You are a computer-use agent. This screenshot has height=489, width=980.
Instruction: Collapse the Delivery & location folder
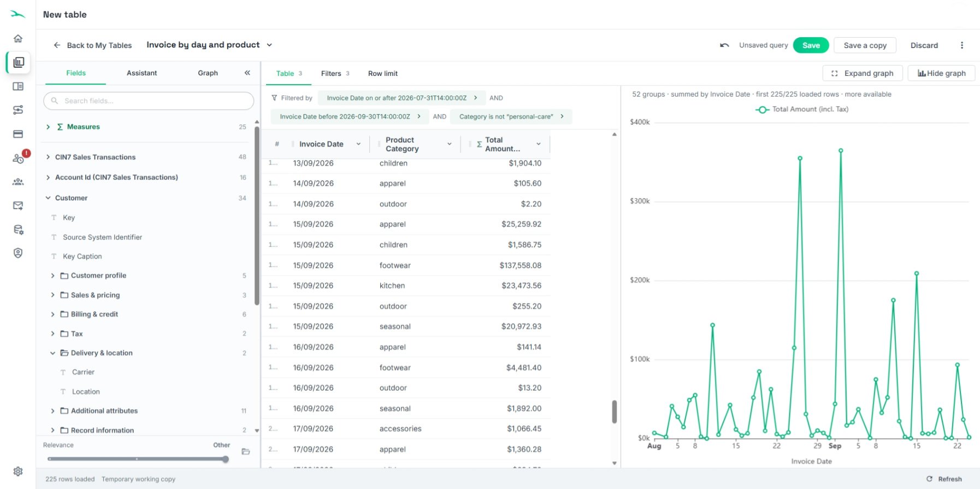tap(52, 353)
